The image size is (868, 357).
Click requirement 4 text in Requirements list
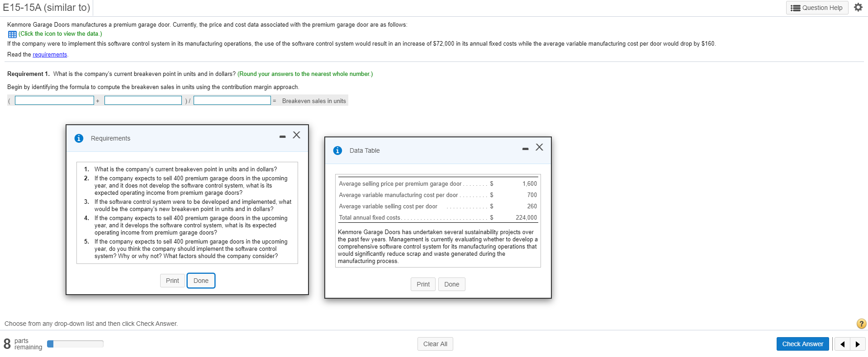click(x=191, y=225)
